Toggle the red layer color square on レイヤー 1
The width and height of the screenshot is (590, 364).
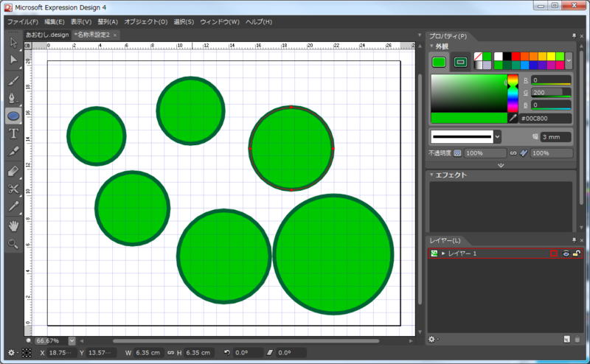(554, 253)
